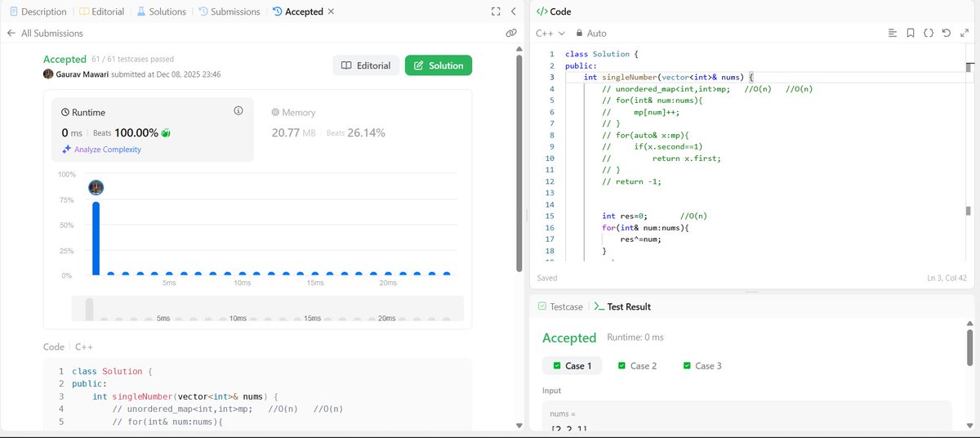Go back to All Submissions

[45, 34]
